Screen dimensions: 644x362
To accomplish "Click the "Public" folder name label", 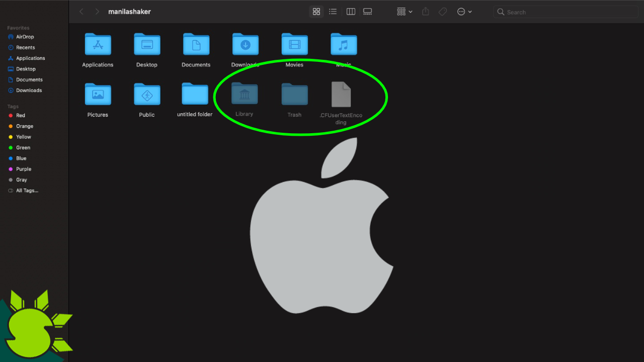I will [147, 115].
